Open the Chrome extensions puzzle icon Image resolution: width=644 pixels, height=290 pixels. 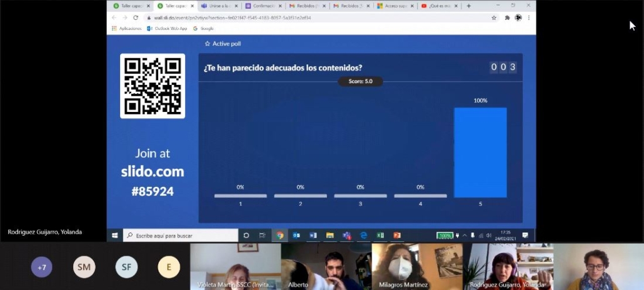point(507,17)
